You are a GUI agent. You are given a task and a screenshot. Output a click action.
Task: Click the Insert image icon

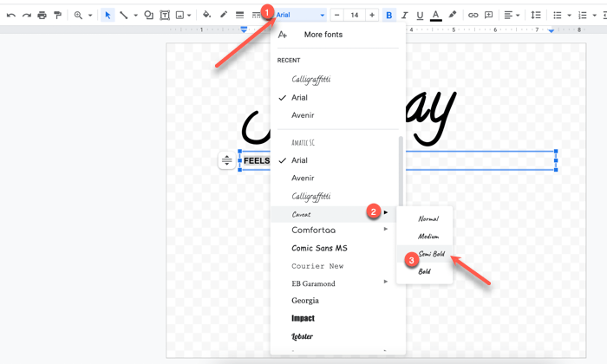point(179,15)
